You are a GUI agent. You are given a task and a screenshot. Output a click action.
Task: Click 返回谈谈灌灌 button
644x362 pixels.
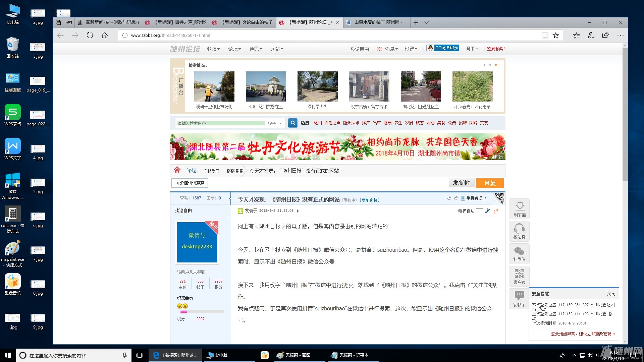pyautogui.click(x=190, y=183)
